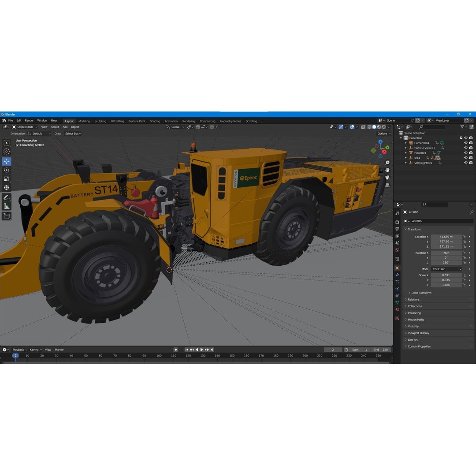Screen dimensions: 476x476
Task: Uncheck Collection exclude checkbox
Action: pos(461,138)
